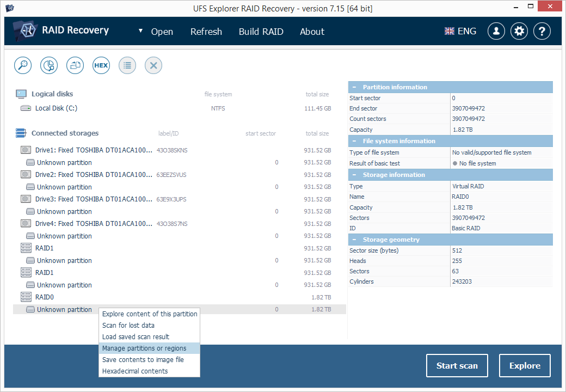The width and height of the screenshot is (566, 392).
Task: Click the 'Virtual RAID' type value
Action: 468,186
